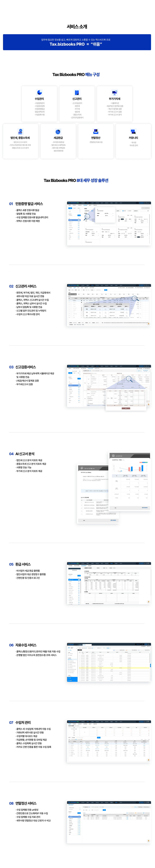The height and width of the screenshot is (868, 155).
Task: Click the 서비스 소개 page heading
Action: (77, 27)
